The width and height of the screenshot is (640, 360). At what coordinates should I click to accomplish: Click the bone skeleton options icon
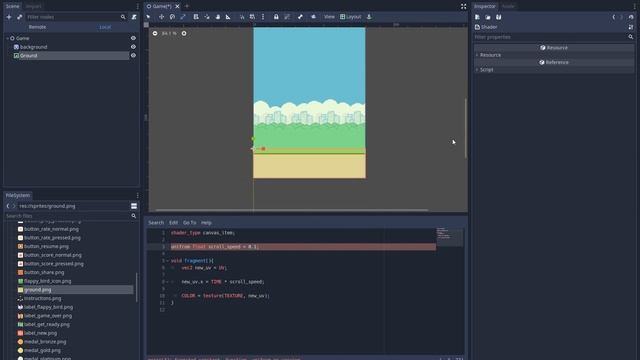click(x=300, y=17)
